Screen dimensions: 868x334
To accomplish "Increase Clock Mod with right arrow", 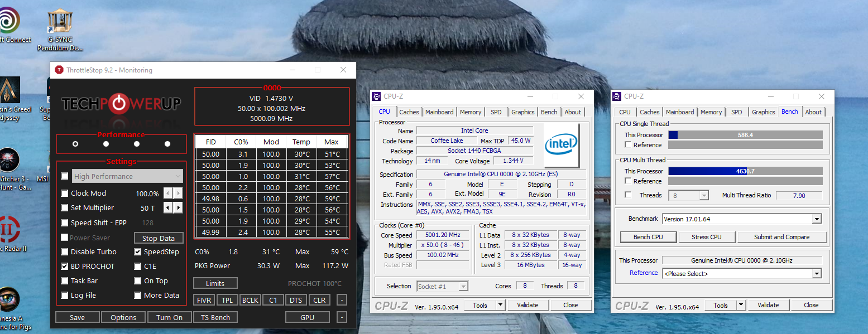I will (178, 193).
